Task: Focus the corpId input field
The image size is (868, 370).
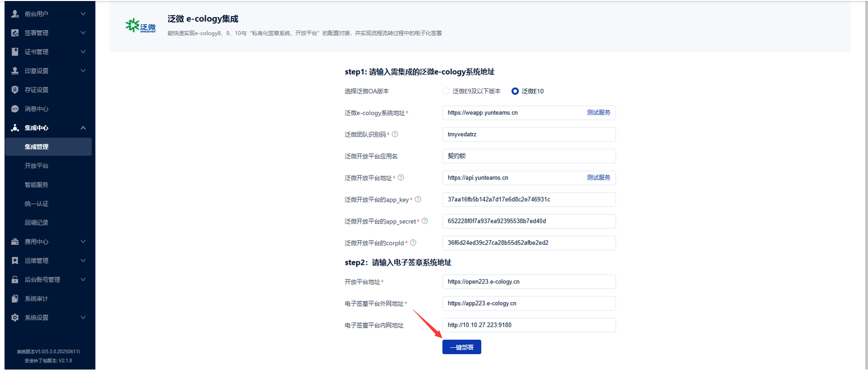Action: point(529,243)
